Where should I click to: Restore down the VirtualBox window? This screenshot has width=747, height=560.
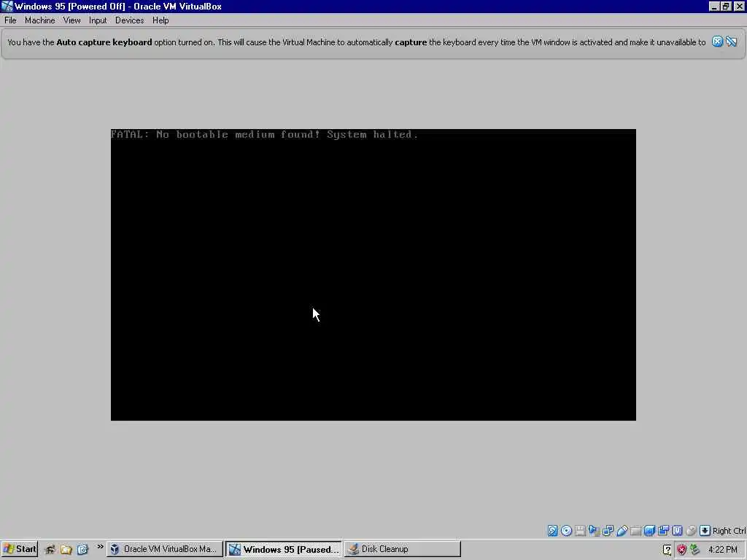[x=726, y=6]
